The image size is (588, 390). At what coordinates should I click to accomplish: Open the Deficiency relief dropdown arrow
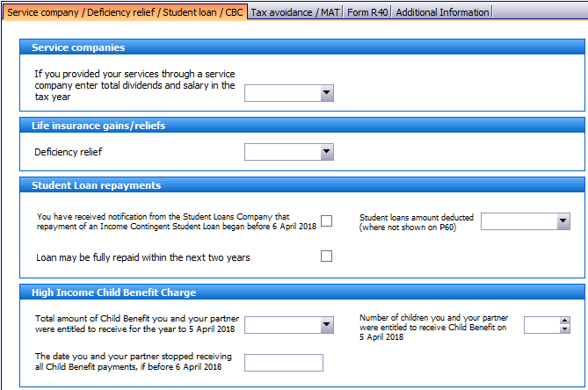(x=327, y=152)
